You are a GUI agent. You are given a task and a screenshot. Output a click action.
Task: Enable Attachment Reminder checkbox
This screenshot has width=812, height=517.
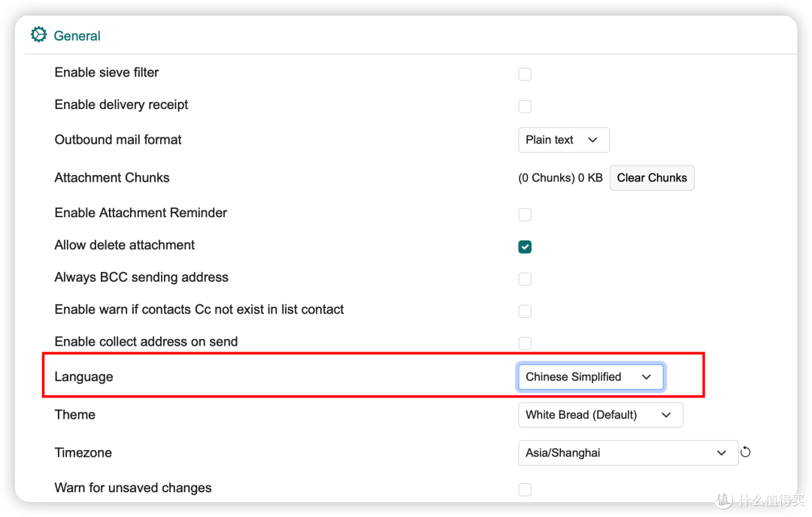pos(525,214)
